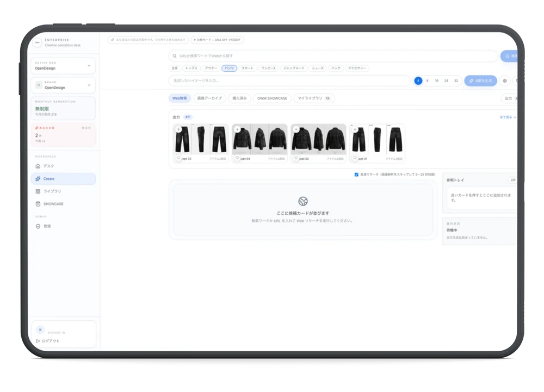Click the magnifier icon in URL search field
Image resolution: width=544 pixels, height=392 pixels.
coord(175,56)
